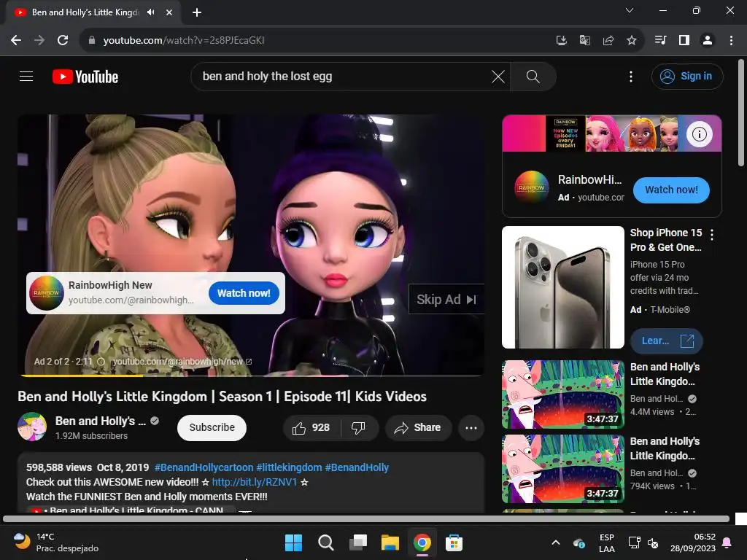This screenshot has height=560, width=747.
Task: Open the youtube.com/@rainbowhigh/new ad link
Action: coord(182,362)
